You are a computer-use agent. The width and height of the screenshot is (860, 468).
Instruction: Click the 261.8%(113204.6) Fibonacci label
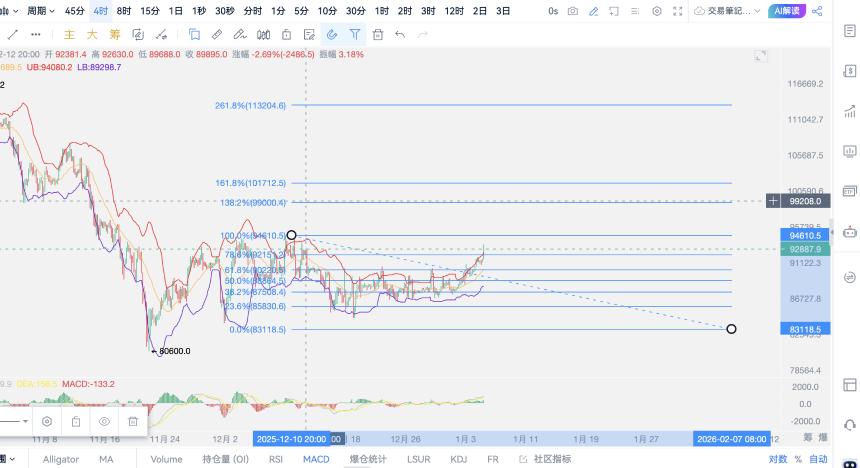tap(251, 105)
